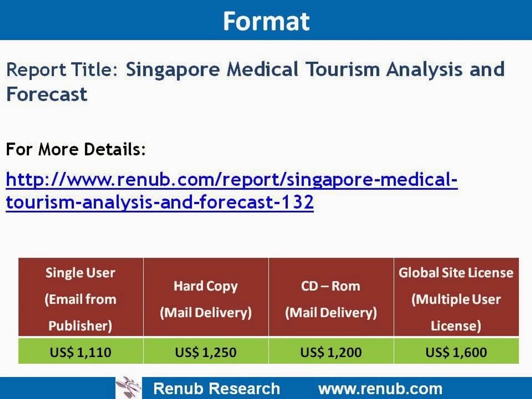The width and height of the screenshot is (532, 399).
Task: Click the 'Renub Research' footer name
Action: pos(216,389)
